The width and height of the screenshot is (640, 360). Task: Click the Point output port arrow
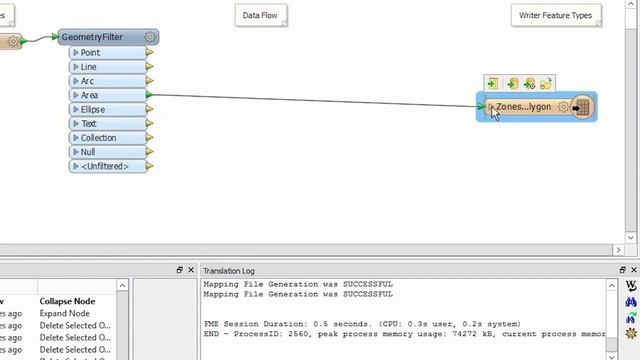coord(149,52)
